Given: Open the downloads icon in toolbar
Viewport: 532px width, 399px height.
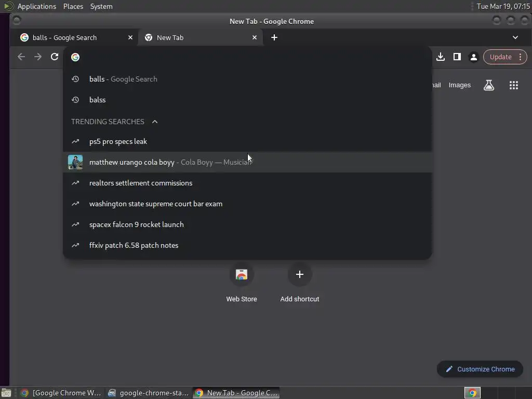Looking at the screenshot, I should [441, 57].
